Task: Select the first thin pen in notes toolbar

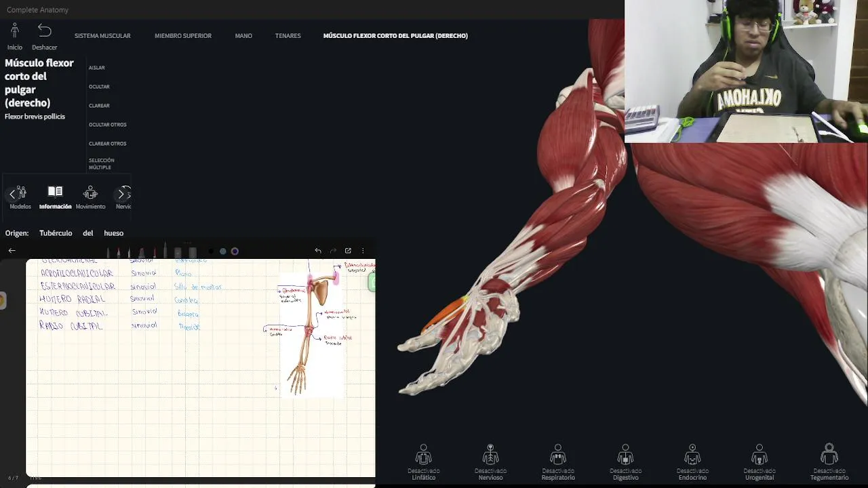Action: tap(108, 252)
